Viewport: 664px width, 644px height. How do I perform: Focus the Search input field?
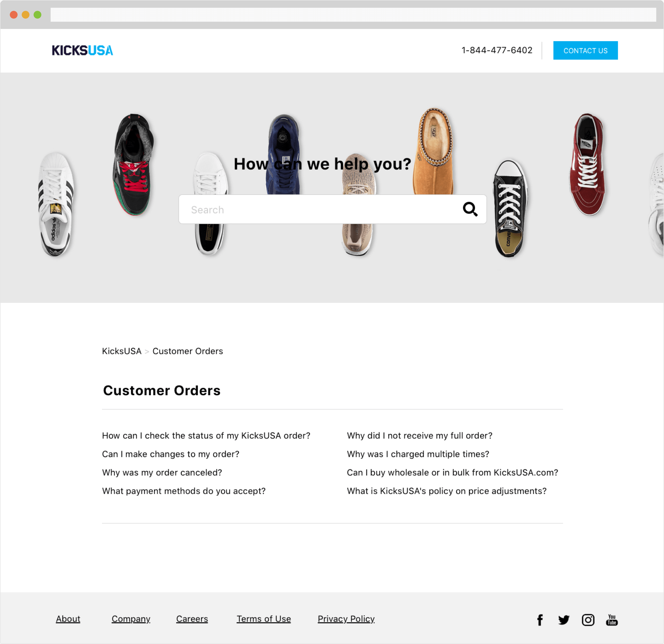click(x=332, y=209)
